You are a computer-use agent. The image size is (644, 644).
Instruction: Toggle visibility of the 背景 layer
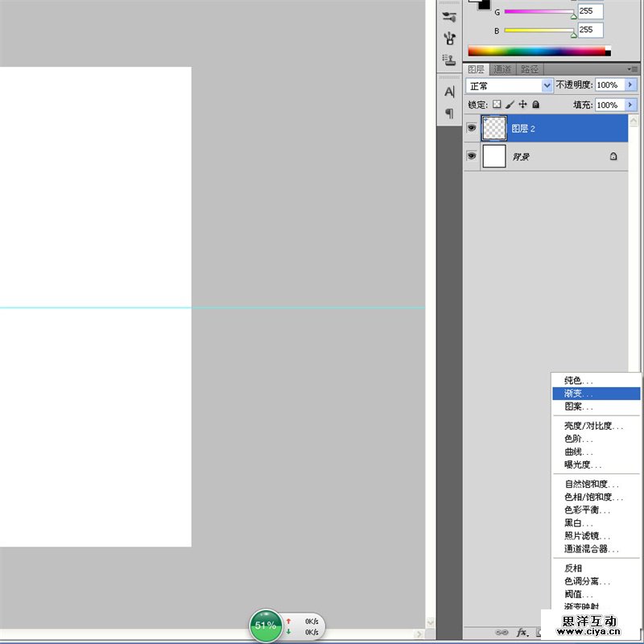pyautogui.click(x=472, y=156)
